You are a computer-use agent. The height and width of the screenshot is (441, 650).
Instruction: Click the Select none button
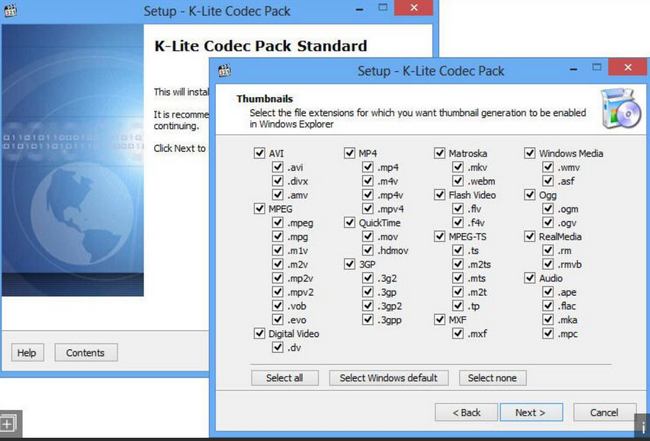click(x=492, y=378)
